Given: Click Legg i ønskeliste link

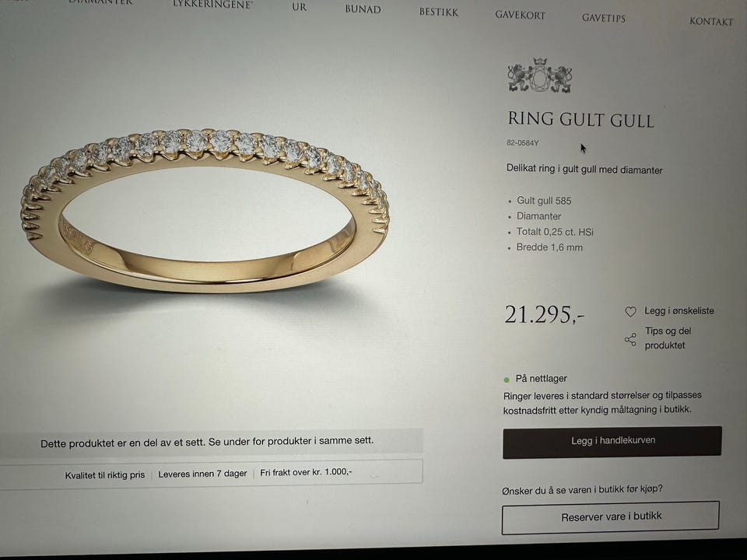Looking at the screenshot, I should [679, 311].
